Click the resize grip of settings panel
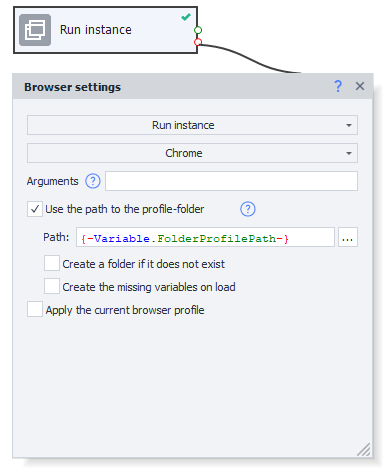The height and width of the screenshot is (472, 390). [x=364, y=450]
